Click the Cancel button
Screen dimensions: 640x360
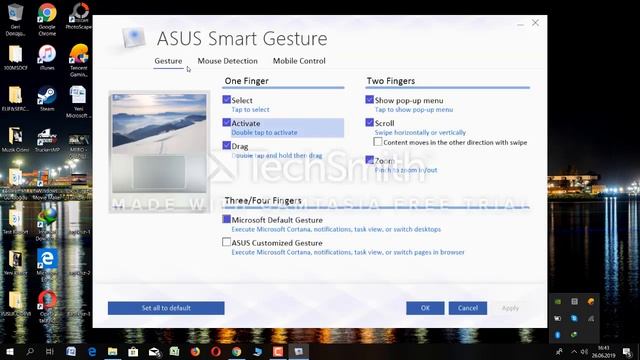[468, 308]
